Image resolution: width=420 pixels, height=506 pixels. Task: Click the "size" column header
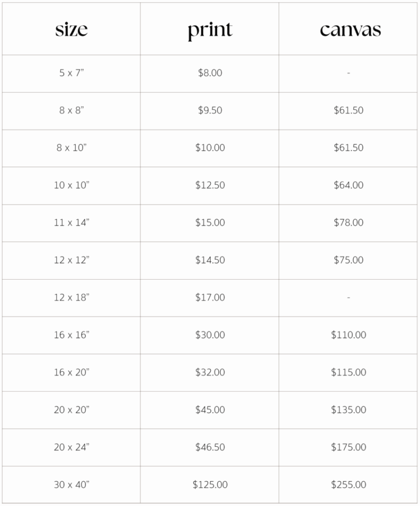point(71,30)
